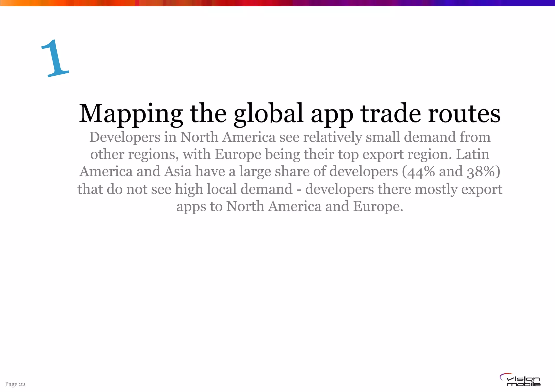
Task: Click the line 'apps to North America and Europe.'
Action: tap(290, 206)
